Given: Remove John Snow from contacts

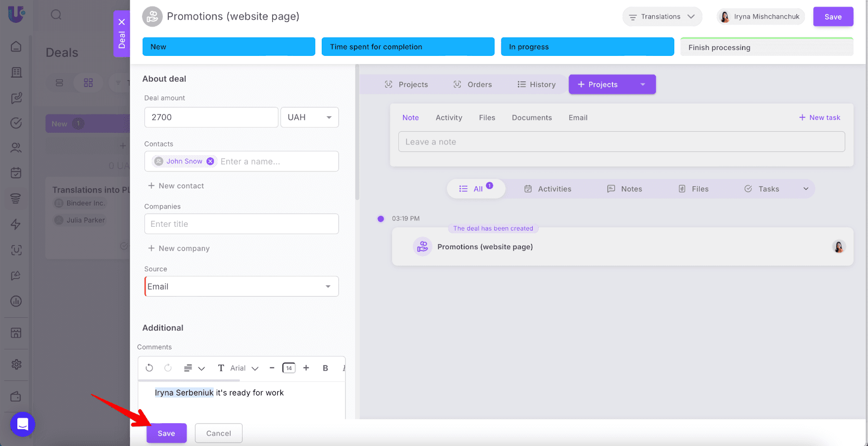Looking at the screenshot, I should (210, 161).
